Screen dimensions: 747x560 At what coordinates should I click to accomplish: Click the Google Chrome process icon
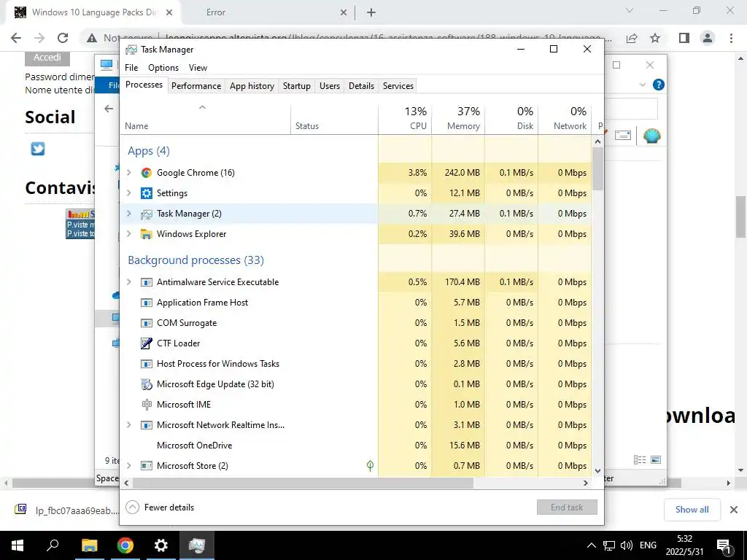(146, 173)
